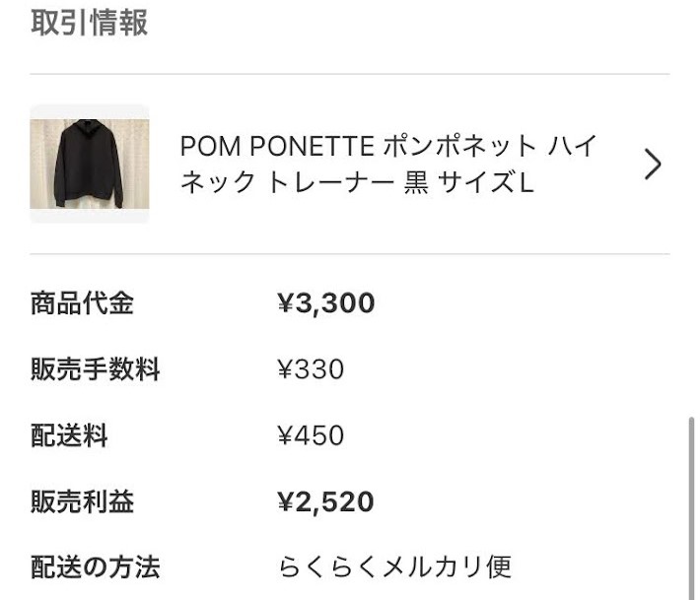Open POM PONETTE ハイネック トレーナー listing title
700x600 pixels.
click(388, 165)
